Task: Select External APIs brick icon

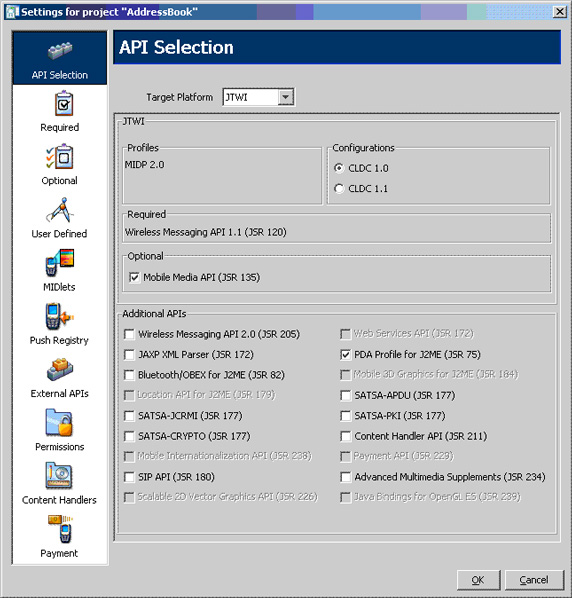Action: (60, 369)
